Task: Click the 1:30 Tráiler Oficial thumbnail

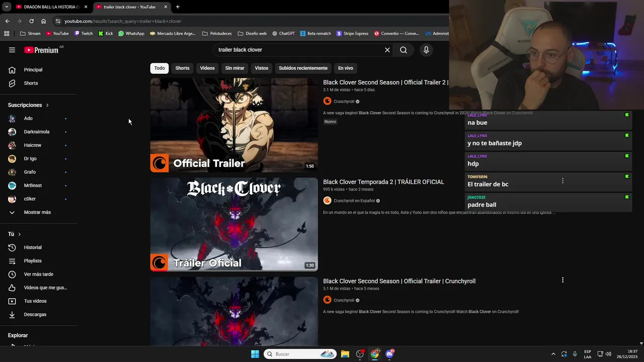Action: pos(234,224)
